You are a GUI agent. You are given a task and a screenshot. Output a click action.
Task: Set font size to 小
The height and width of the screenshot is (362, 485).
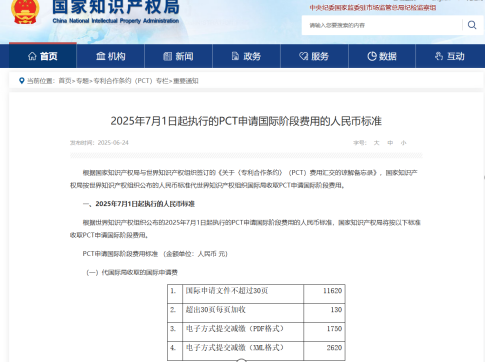(x=404, y=143)
